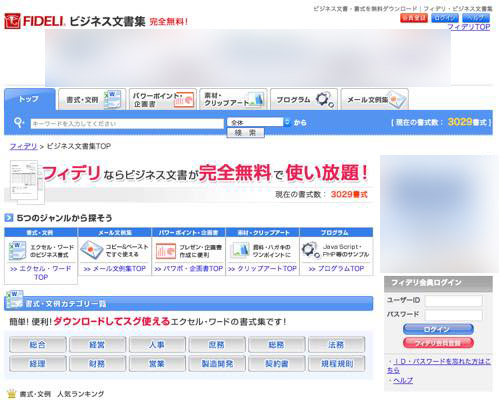Click the pink フィデリ無料登録 button
This screenshot has width=500, height=400.
tap(438, 343)
